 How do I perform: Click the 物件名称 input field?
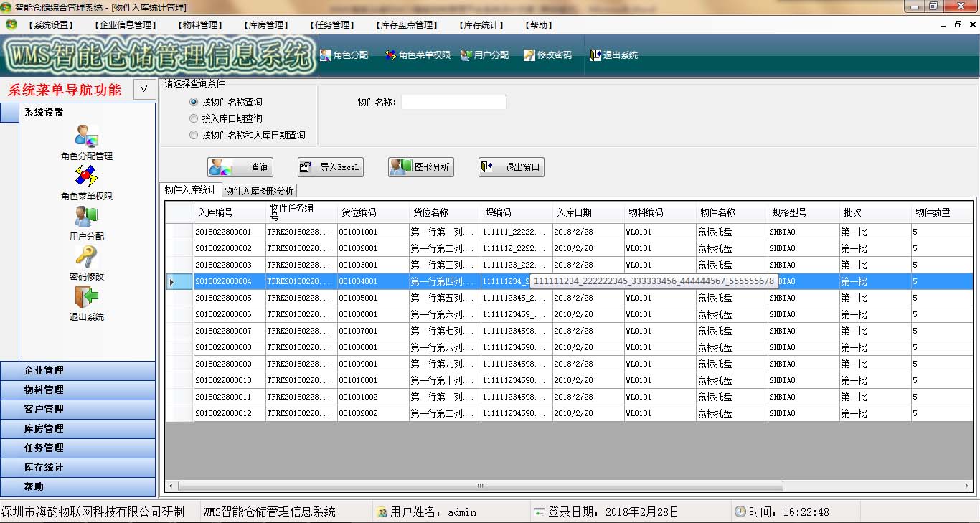coord(453,103)
